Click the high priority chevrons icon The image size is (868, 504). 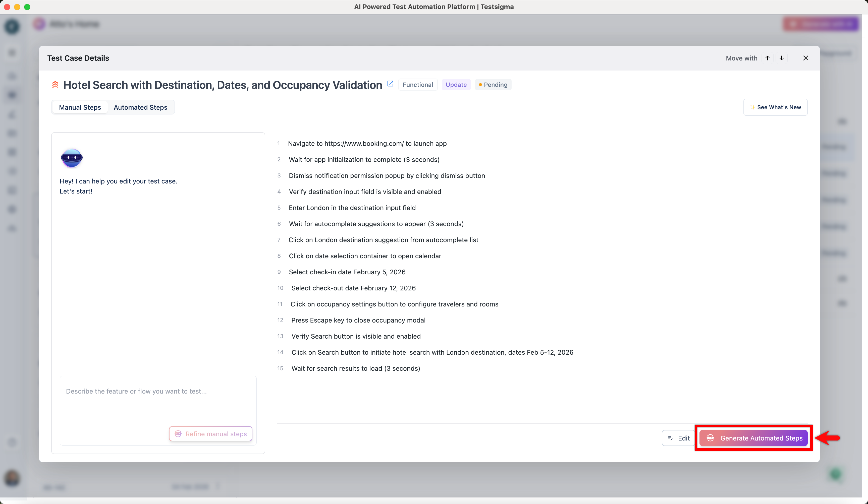pyautogui.click(x=55, y=85)
